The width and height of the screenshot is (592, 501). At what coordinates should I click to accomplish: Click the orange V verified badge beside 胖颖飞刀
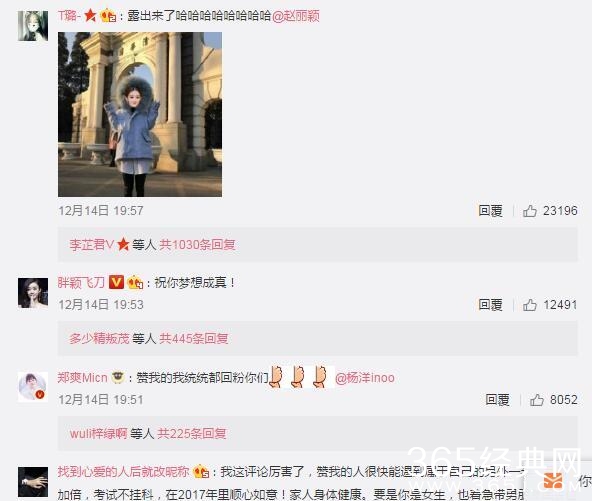pyautogui.click(x=116, y=282)
